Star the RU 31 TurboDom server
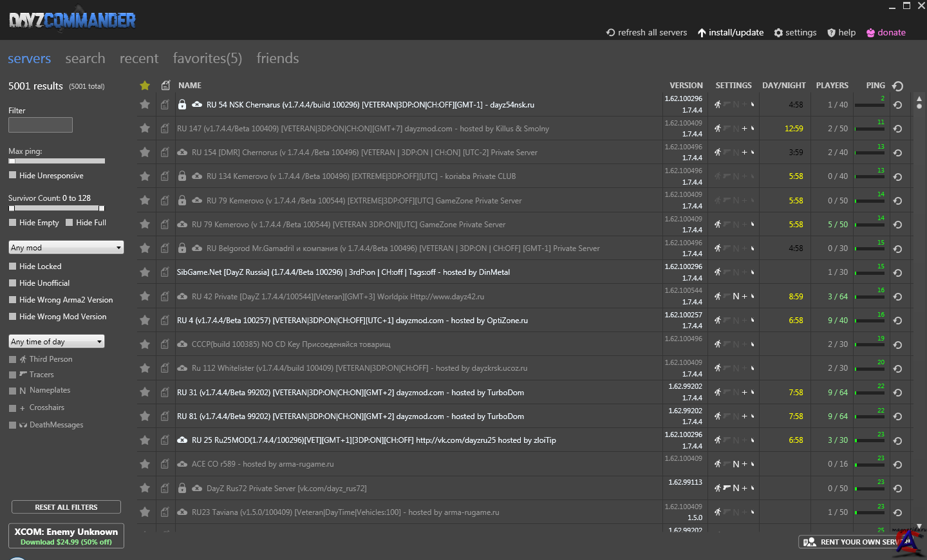The image size is (927, 560). coord(145,392)
